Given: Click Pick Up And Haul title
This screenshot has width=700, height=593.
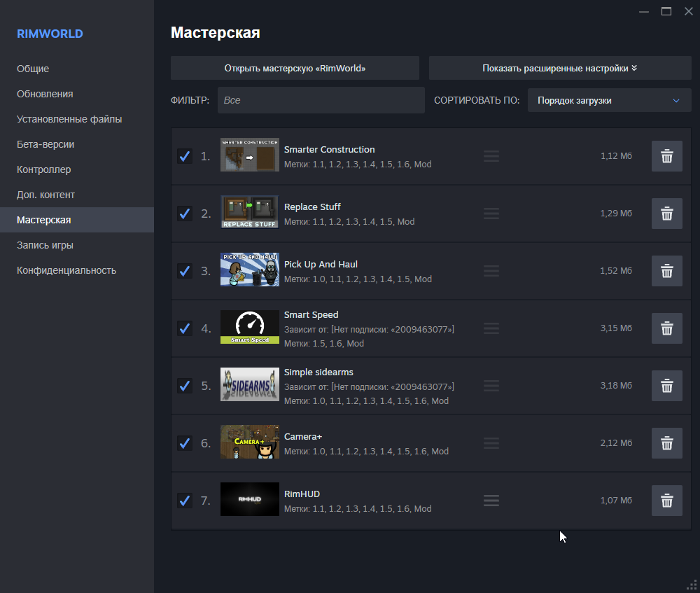Looking at the screenshot, I should coord(321,265).
